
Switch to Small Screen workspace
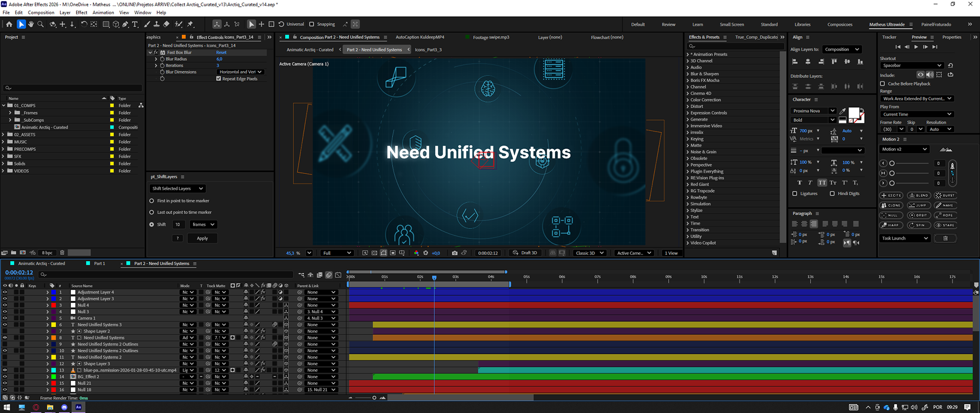click(x=732, y=24)
